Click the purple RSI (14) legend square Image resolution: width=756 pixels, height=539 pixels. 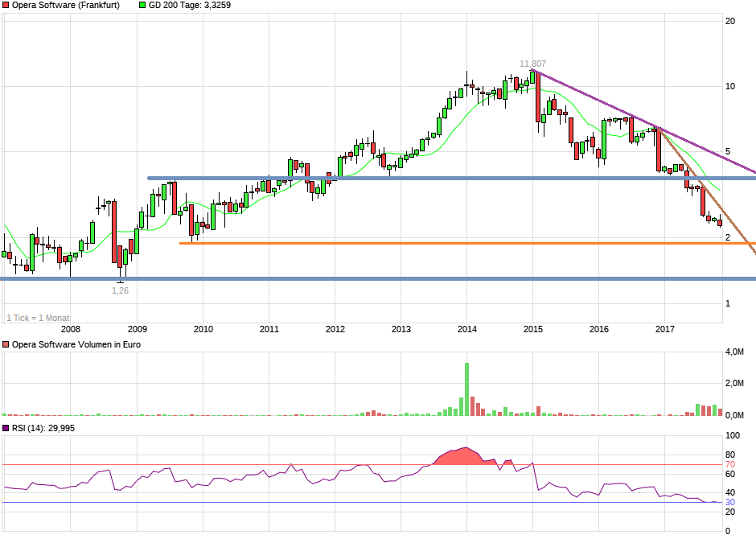[6, 428]
